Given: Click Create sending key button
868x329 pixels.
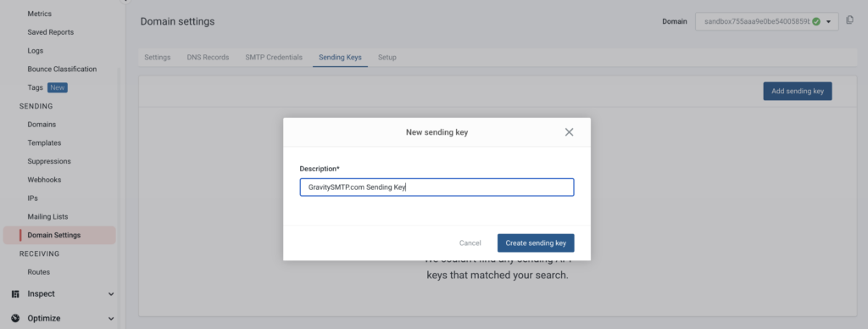Looking at the screenshot, I should point(536,243).
